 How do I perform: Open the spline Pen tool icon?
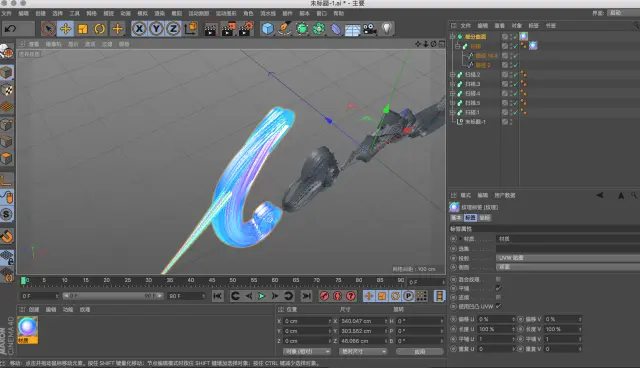[x=284, y=29]
